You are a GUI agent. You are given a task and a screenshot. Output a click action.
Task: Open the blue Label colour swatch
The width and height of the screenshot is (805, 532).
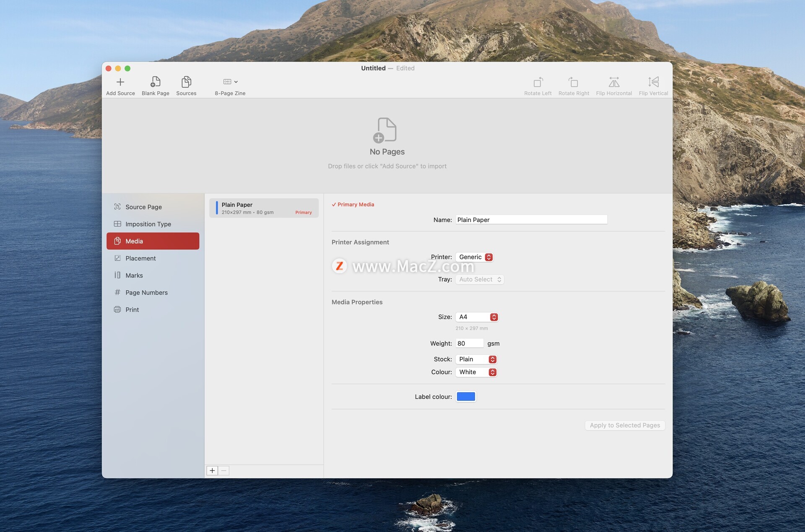pyautogui.click(x=465, y=397)
